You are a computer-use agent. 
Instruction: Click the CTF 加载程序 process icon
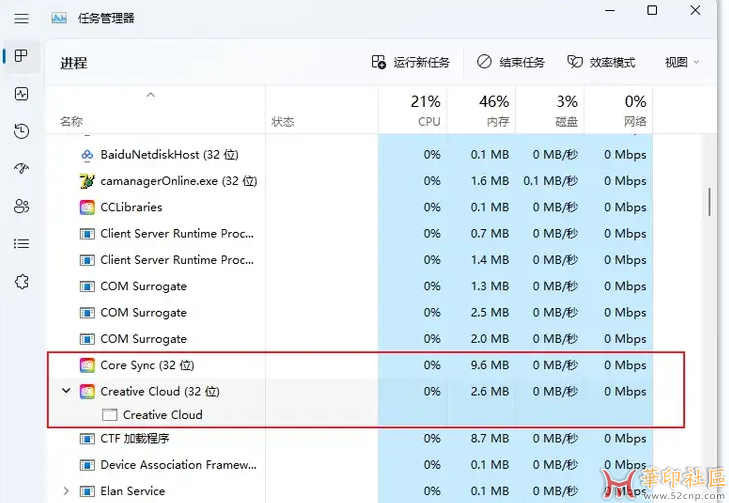tap(87, 439)
